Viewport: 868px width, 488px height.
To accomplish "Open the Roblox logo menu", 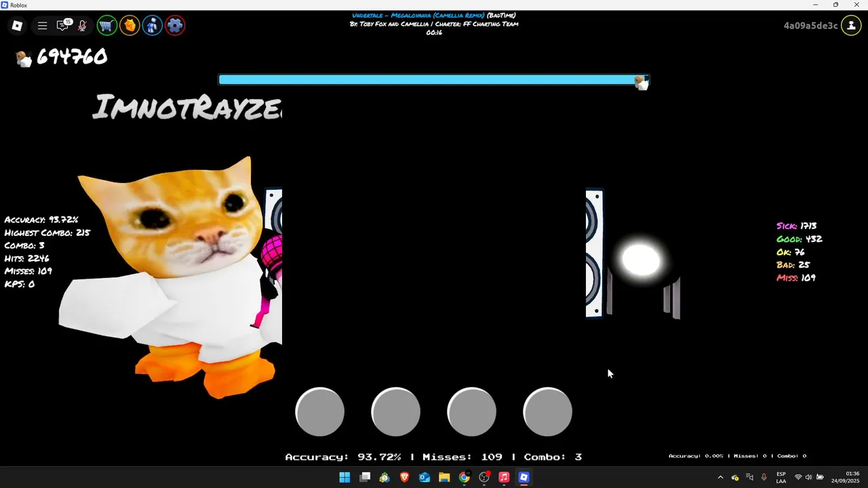I will 18,26.
